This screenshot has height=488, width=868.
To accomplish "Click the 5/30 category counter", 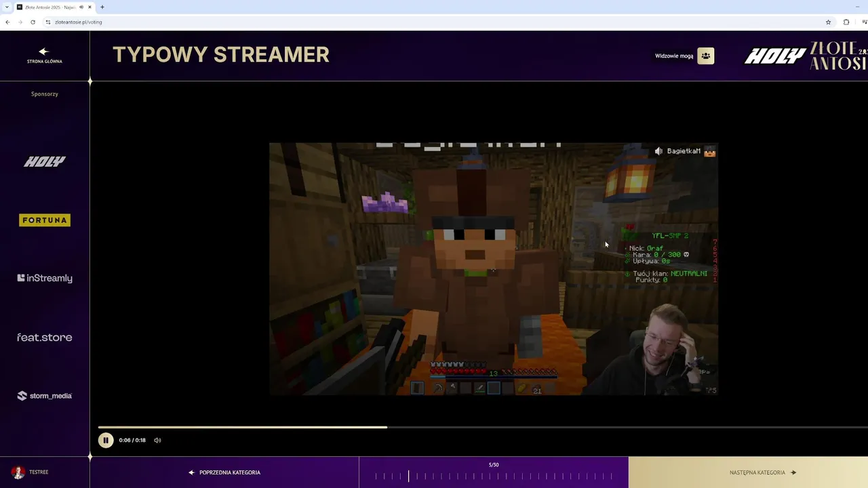I will pyautogui.click(x=494, y=465).
